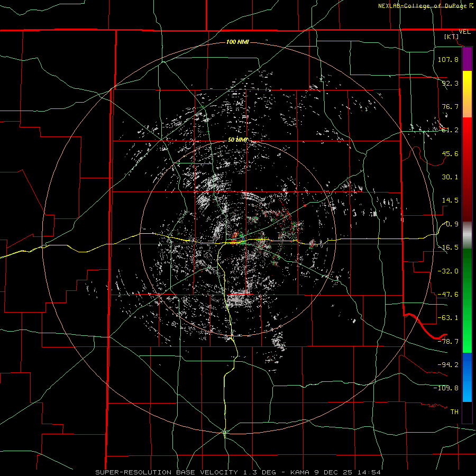Viewport: 476px width, 476px height.
Task: Click the 61.2 legend value
Action: click(x=450, y=130)
